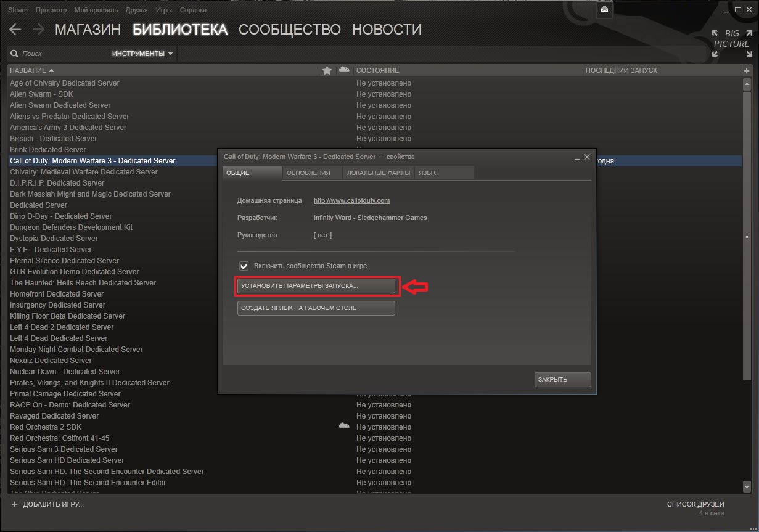Open СПИСОК ДРУЗЕЙ friends list
Screen dimensions: 759x532
(695, 504)
